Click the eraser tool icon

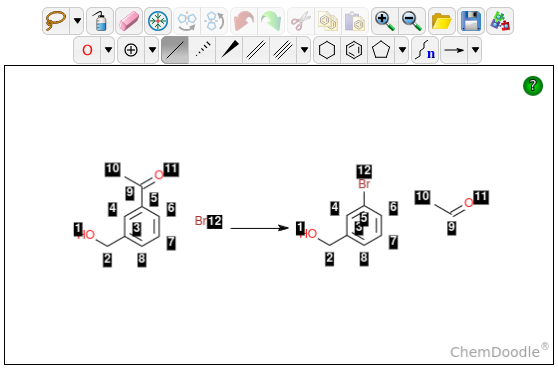point(129,21)
